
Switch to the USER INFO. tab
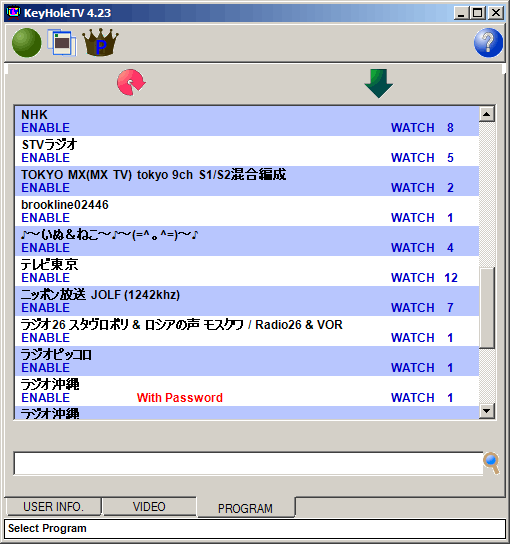(53, 507)
